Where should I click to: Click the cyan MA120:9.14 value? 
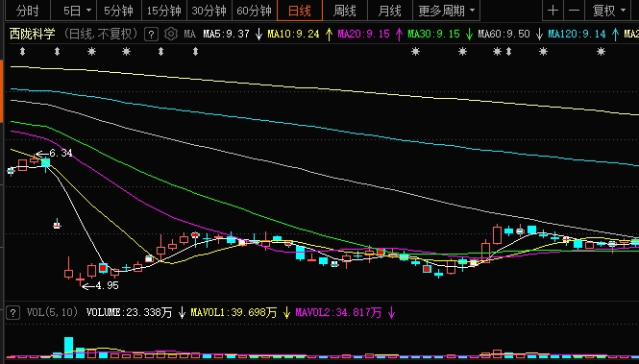(577, 35)
